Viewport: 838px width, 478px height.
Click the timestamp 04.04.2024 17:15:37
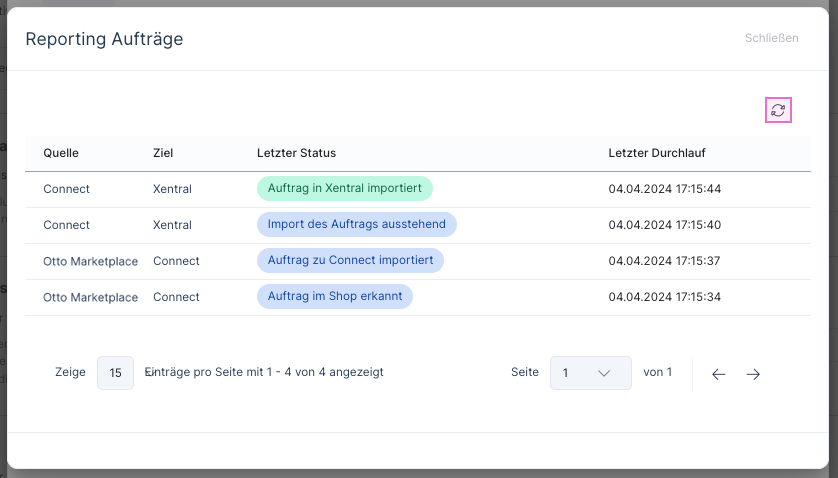(x=664, y=261)
